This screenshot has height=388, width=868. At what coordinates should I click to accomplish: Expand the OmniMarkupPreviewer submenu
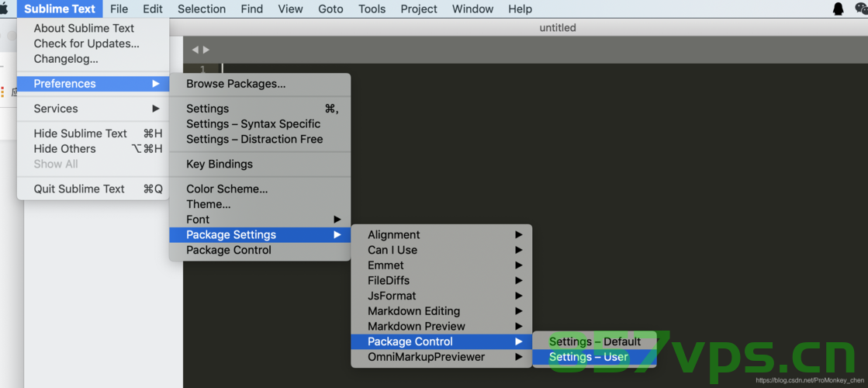(441, 357)
